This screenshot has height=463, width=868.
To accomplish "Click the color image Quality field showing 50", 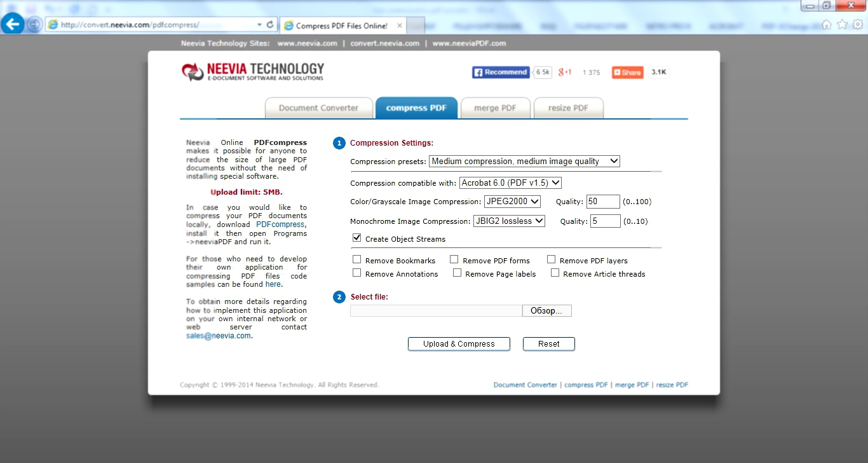I will tap(603, 202).
